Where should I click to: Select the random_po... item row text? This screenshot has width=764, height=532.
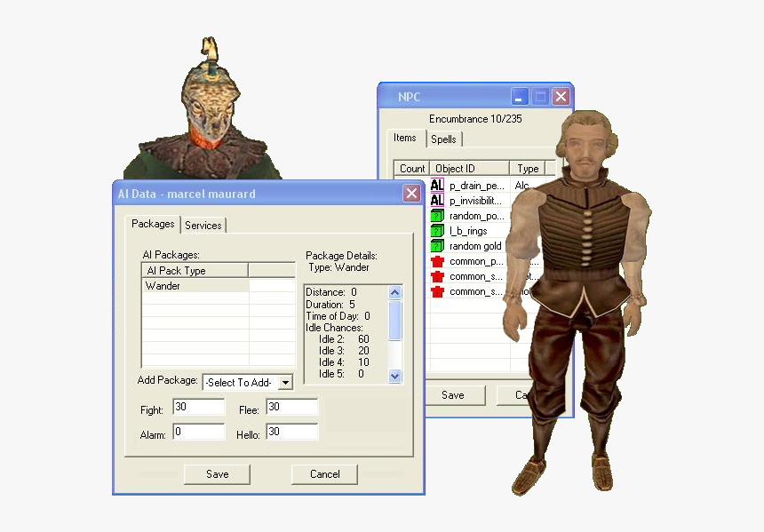tap(477, 216)
